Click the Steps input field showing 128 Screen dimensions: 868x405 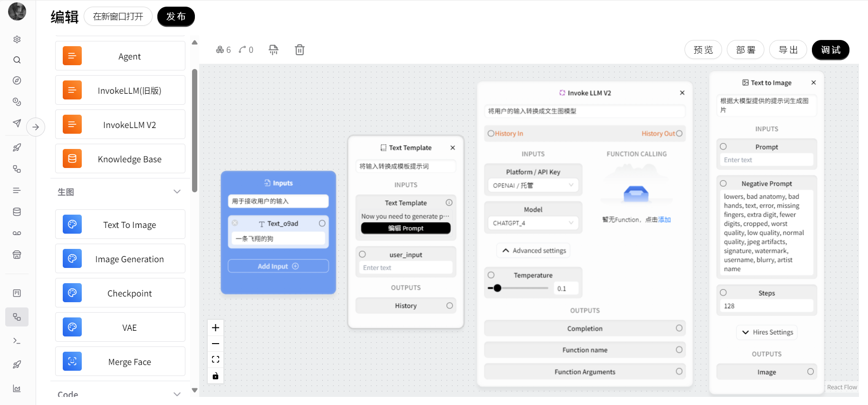click(766, 306)
